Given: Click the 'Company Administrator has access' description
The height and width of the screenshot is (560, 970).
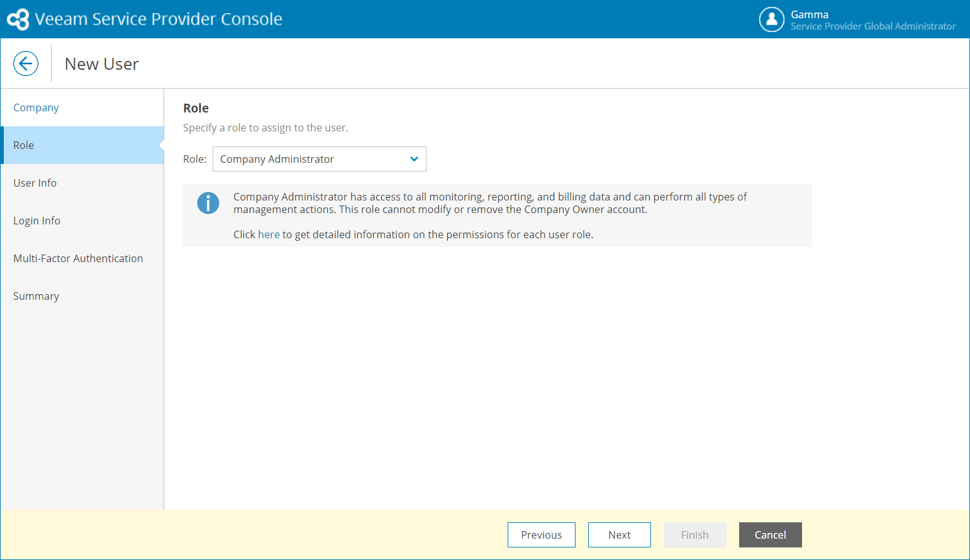Looking at the screenshot, I should click(490, 203).
